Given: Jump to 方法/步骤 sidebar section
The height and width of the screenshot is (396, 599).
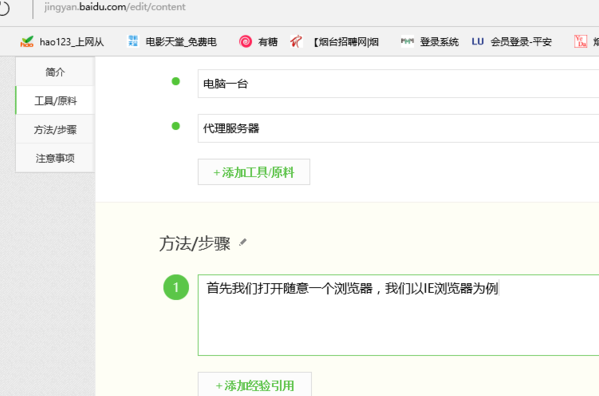Looking at the screenshot, I should [55, 129].
